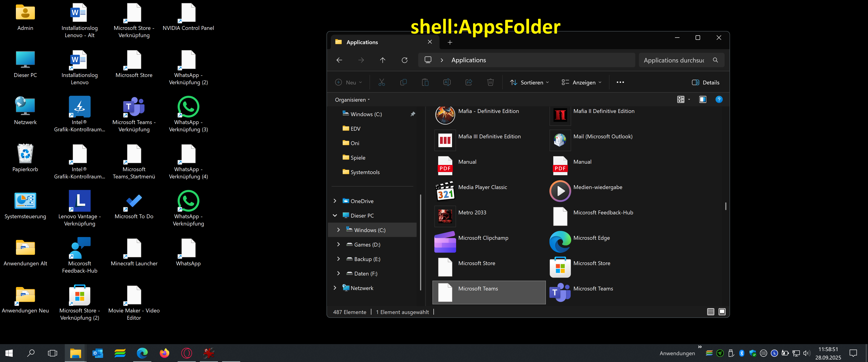Click the Medien-wiedergabe play icon

(x=560, y=191)
